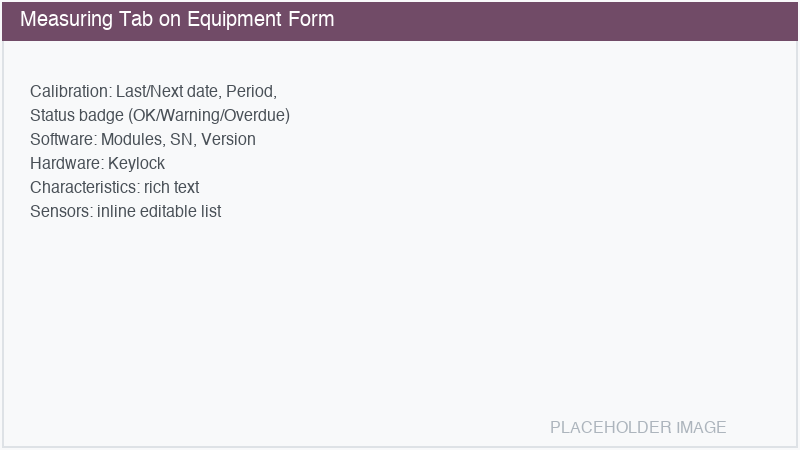This screenshot has height=450, width=800.
Task: Click the "PLACEHOLDER IMAGE" watermark text
Action: pyautogui.click(x=638, y=427)
